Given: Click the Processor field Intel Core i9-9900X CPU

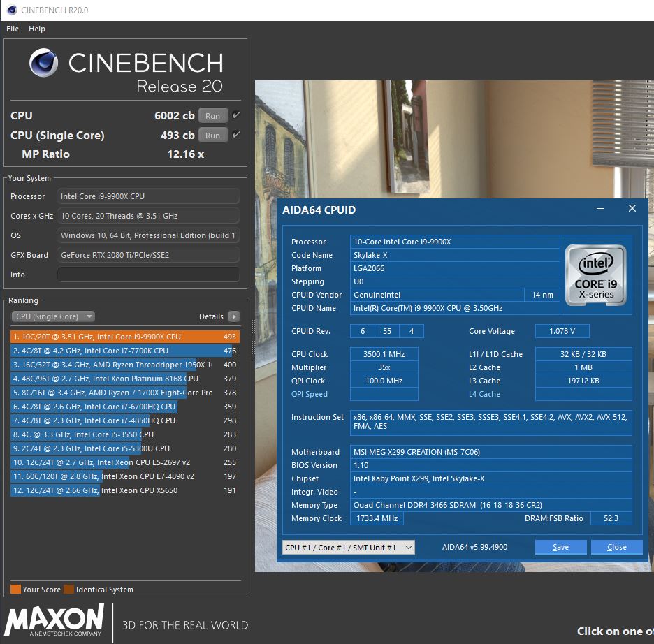Looking at the screenshot, I should [x=149, y=196].
